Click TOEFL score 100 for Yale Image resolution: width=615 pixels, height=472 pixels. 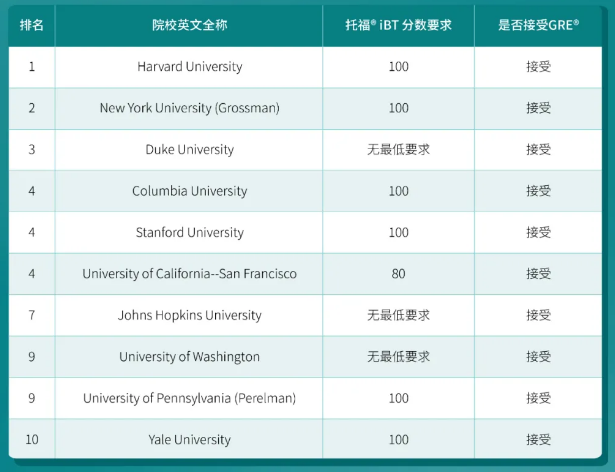tap(398, 439)
